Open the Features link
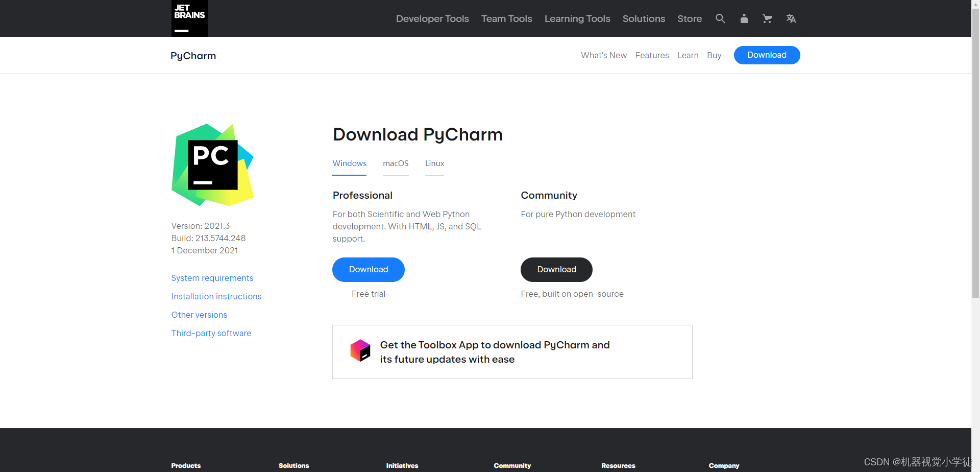 coord(652,55)
